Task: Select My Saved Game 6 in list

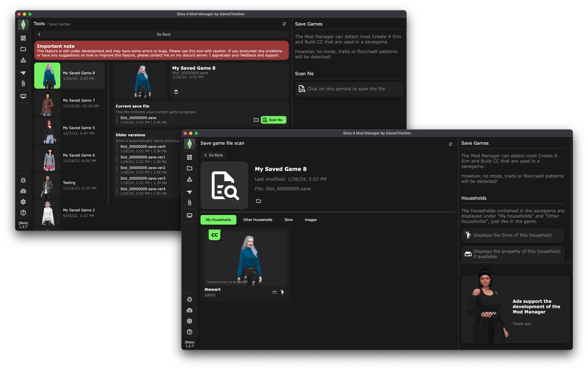Action: (70, 158)
